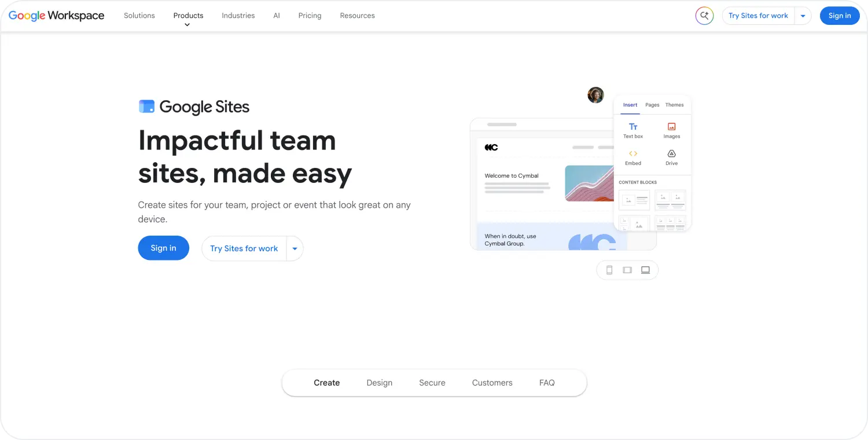
Task: Open the AI menu item
Action: click(x=277, y=16)
